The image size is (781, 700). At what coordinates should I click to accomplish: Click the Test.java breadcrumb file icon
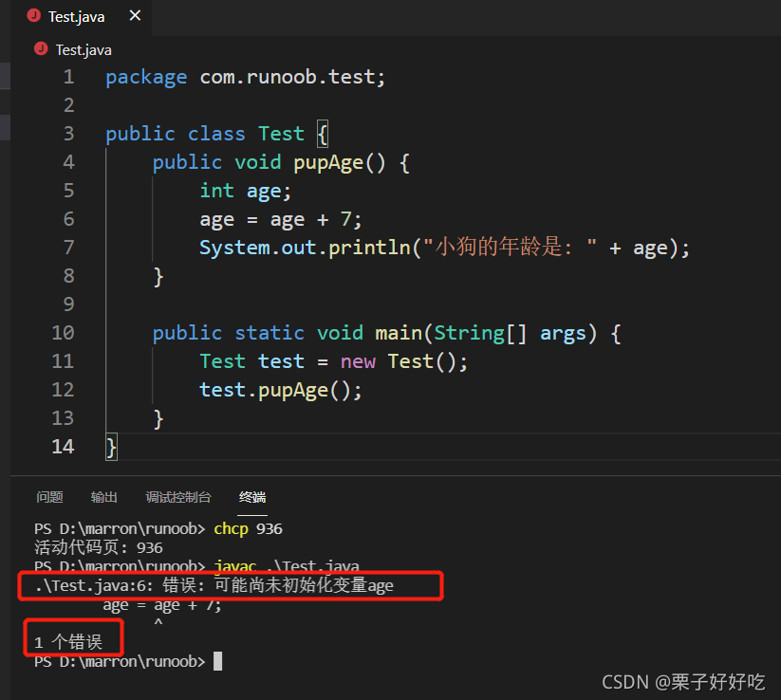pos(41,48)
